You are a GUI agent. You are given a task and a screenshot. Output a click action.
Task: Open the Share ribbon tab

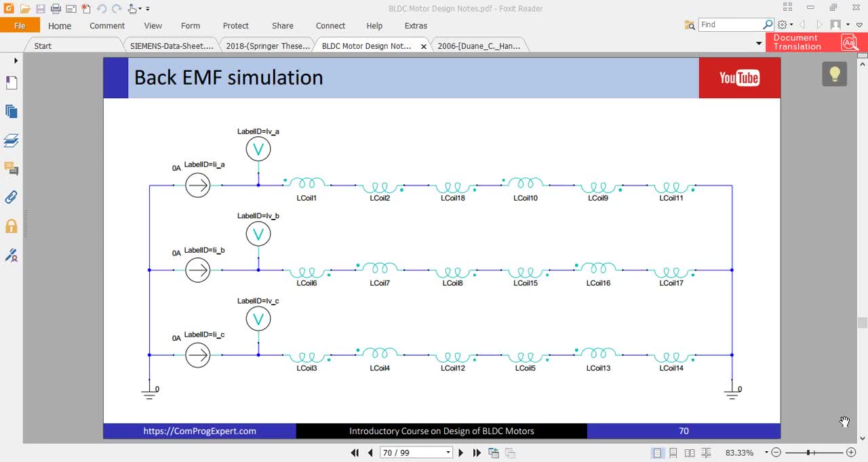tap(283, 26)
